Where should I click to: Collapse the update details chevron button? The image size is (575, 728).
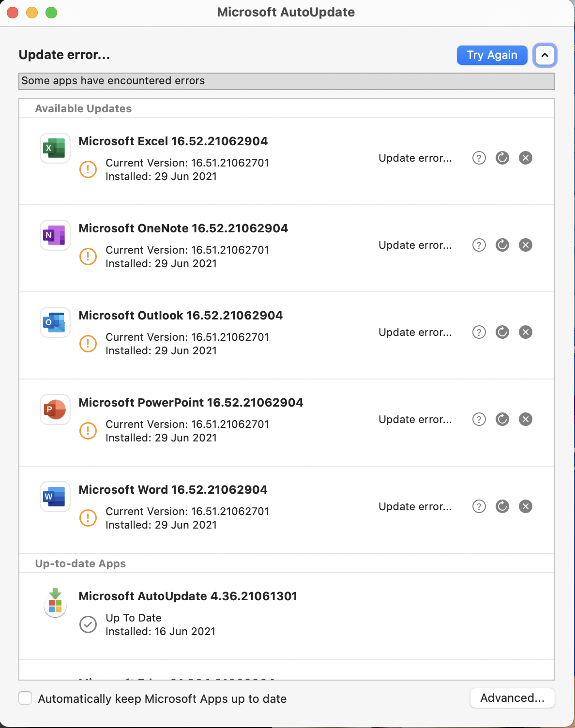pyautogui.click(x=545, y=55)
